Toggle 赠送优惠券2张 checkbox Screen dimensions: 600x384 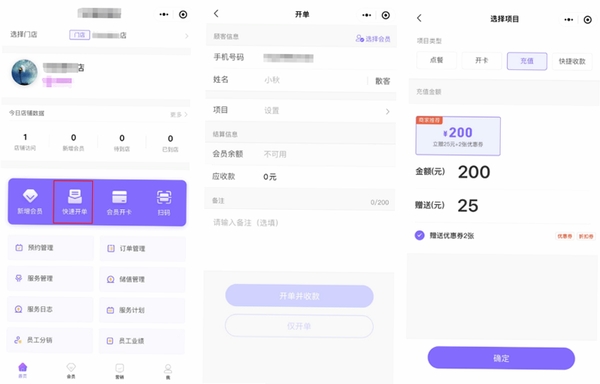(x=420, y=235)
